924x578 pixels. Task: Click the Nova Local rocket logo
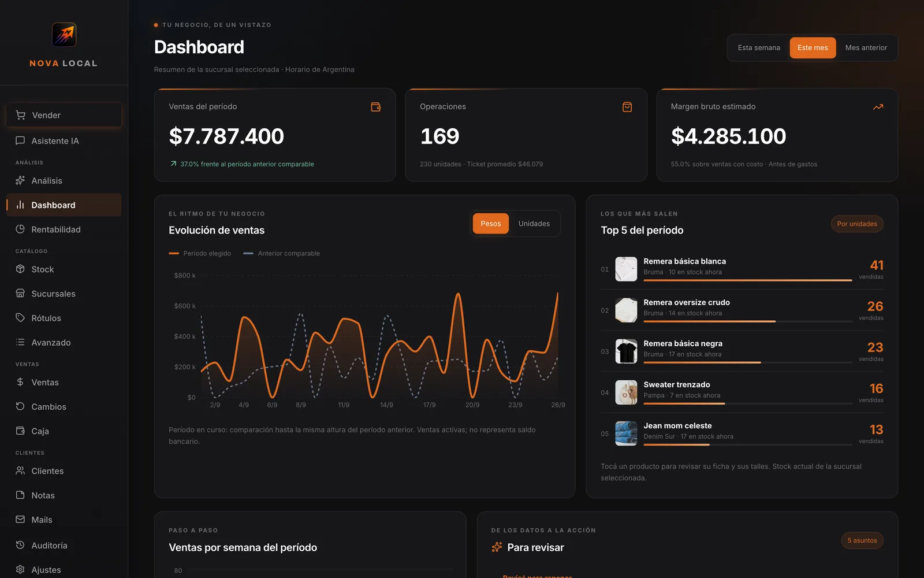click(x=64, y=35)
